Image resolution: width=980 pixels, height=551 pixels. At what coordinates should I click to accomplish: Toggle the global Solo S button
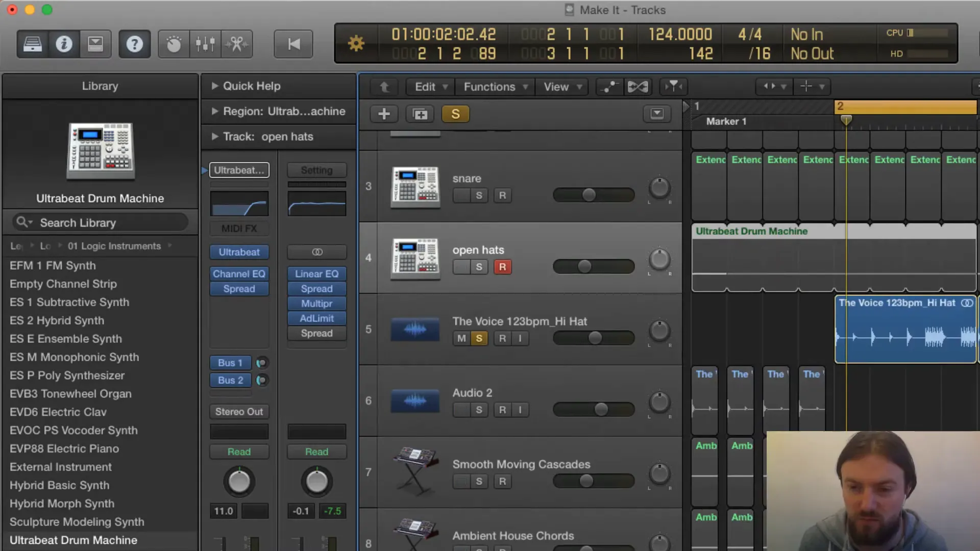(455, 114)
